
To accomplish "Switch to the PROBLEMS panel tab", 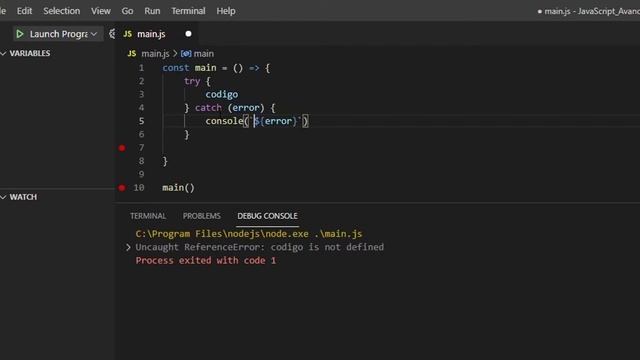I will click(x=202, y=216).
